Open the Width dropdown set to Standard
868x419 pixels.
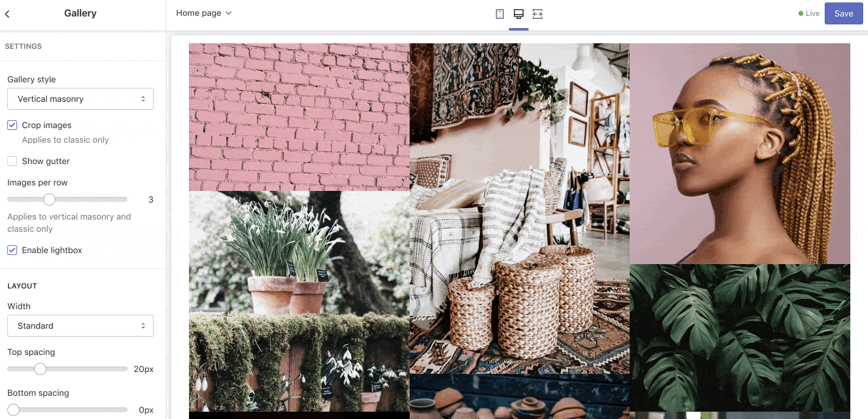point(80,326)
